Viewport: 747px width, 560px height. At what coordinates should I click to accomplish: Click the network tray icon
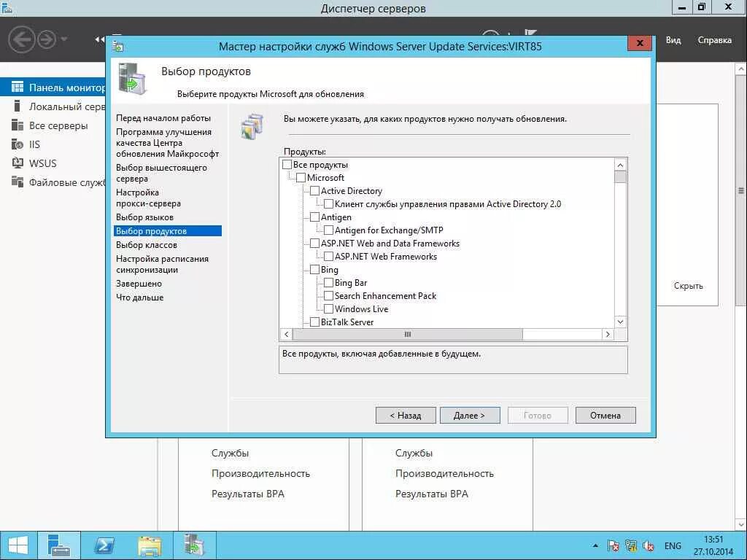[631, 545]
